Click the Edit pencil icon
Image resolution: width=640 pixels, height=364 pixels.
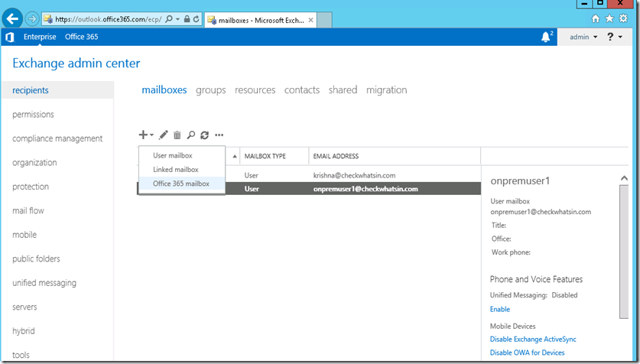(x=164, y=135)
